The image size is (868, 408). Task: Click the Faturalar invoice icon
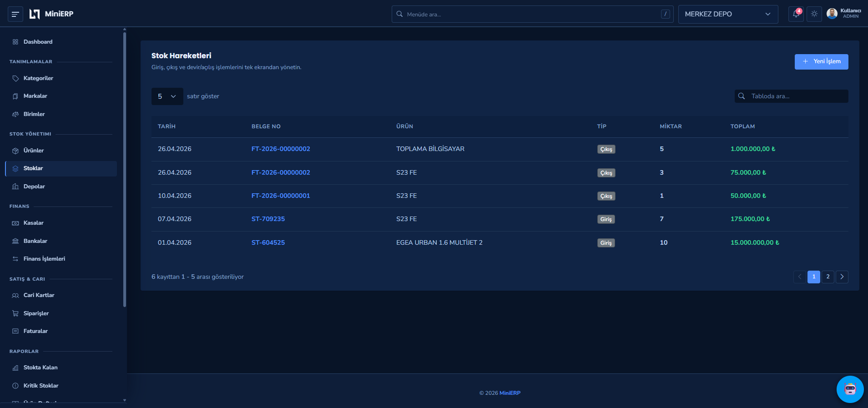pos(15,331)
